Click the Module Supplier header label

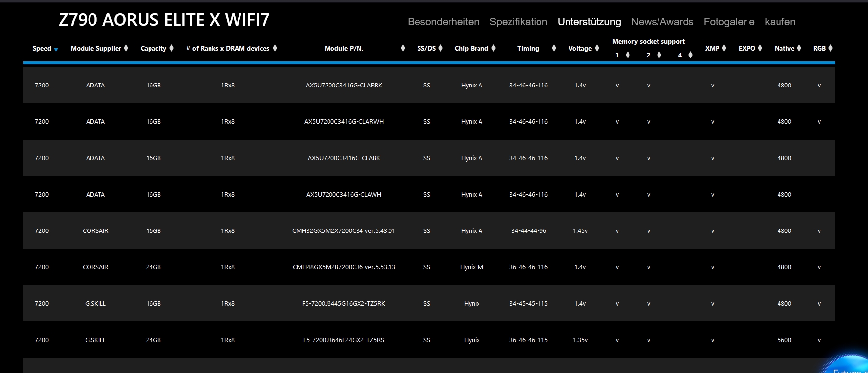(x=96, y=48)
